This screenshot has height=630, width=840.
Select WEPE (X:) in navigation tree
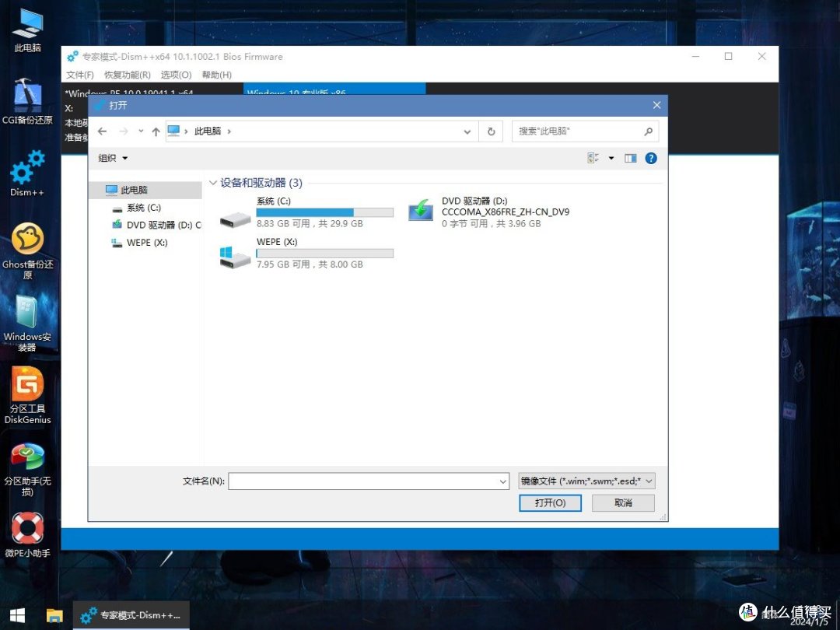click(145, 243)
